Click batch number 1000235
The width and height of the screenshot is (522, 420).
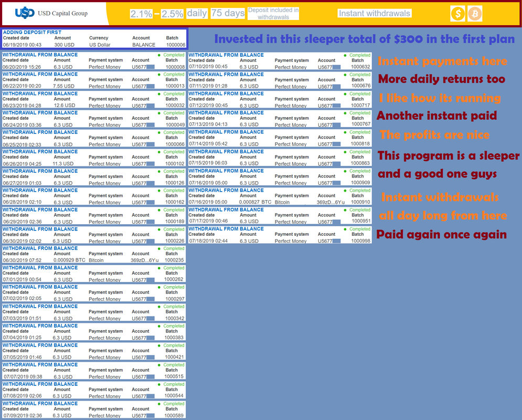pos(174,260)
